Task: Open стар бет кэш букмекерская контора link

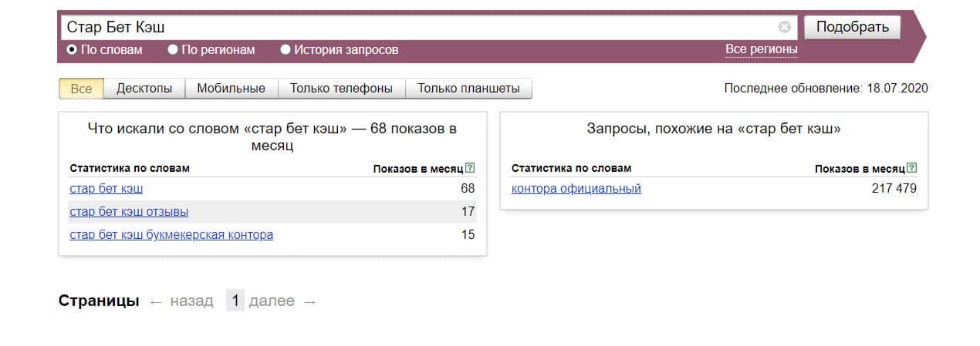Action: (171, 235)
